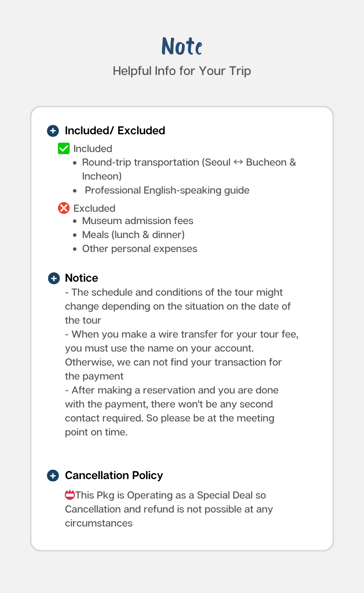The image size is (364, 593).
Task: Click the plus icon beside Cancellation Policy
Action: click(x=52, y=476)
